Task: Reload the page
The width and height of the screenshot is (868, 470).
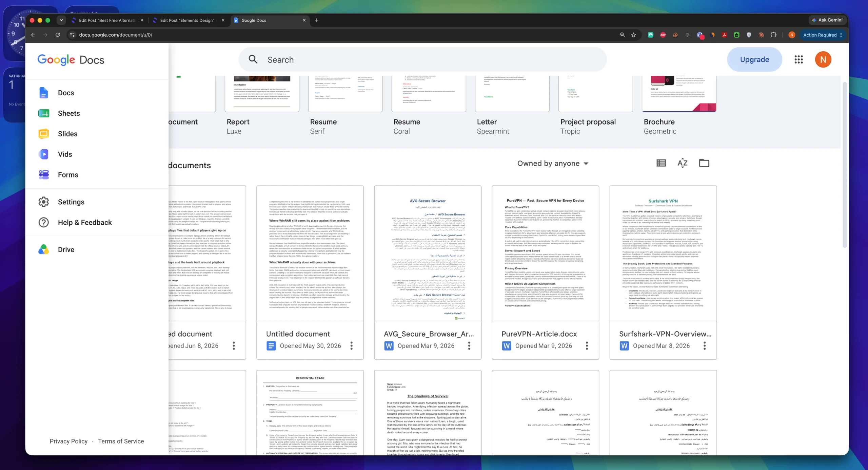Action: (58, 35)
